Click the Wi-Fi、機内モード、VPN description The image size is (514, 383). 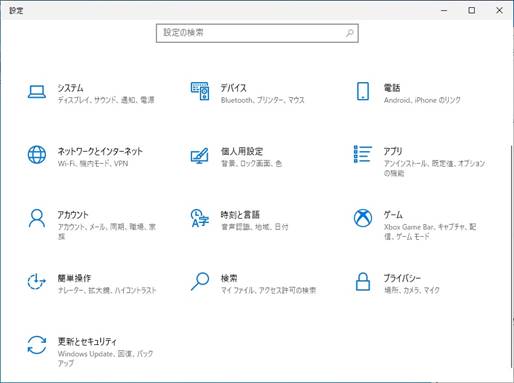pyautogui.click(x=93, y=163)
